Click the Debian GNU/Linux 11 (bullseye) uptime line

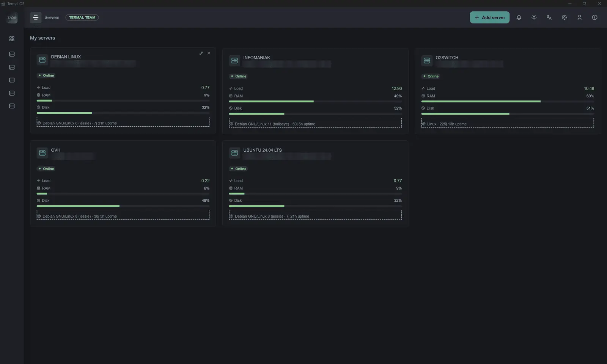pyautogui.click(x=275, y=124)
